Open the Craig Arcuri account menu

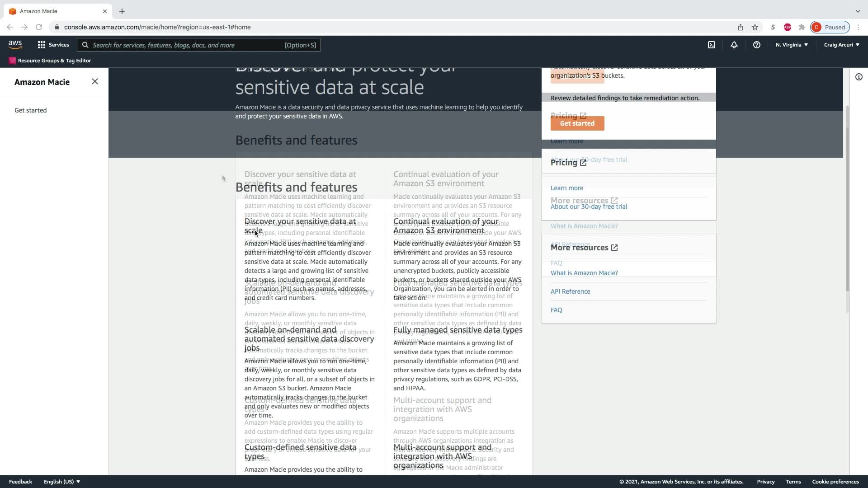pos(841,45)
